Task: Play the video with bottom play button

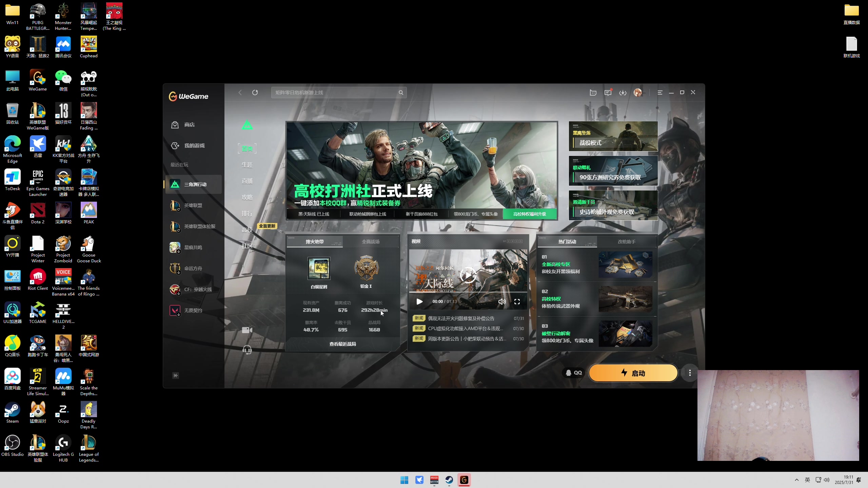Action: (419, 302)
